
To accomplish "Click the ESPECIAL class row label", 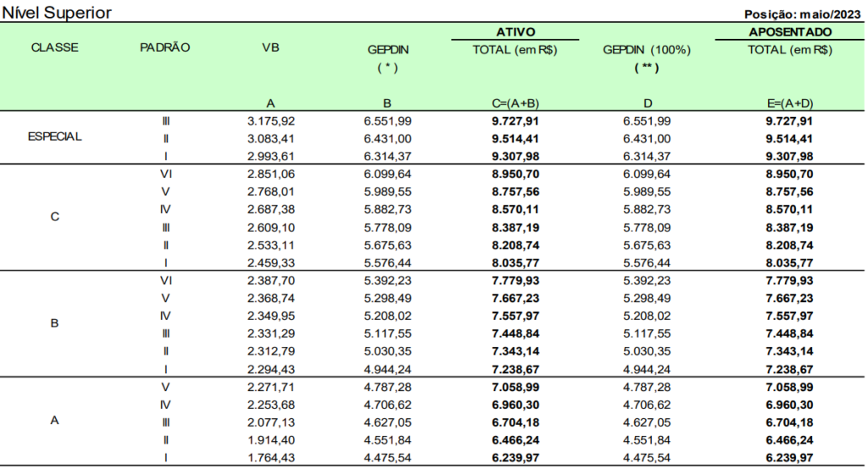I will point(54,137).
